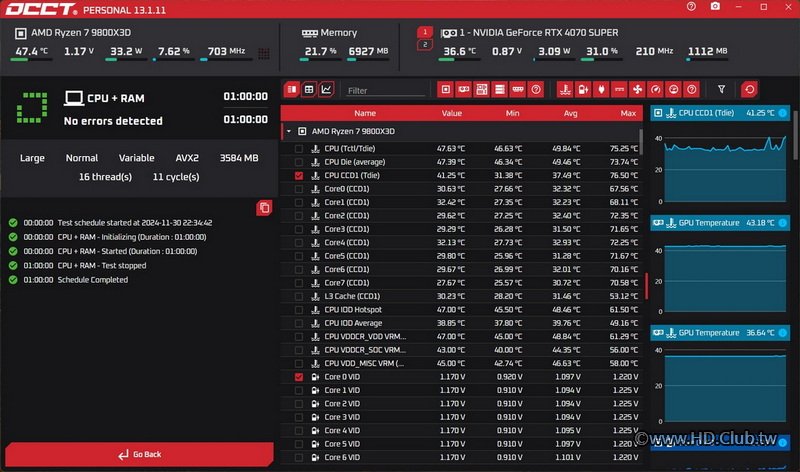Uncheck the Core 0 VID checkbox
Screen dimensions: 800x472
(x=299, y=377)
